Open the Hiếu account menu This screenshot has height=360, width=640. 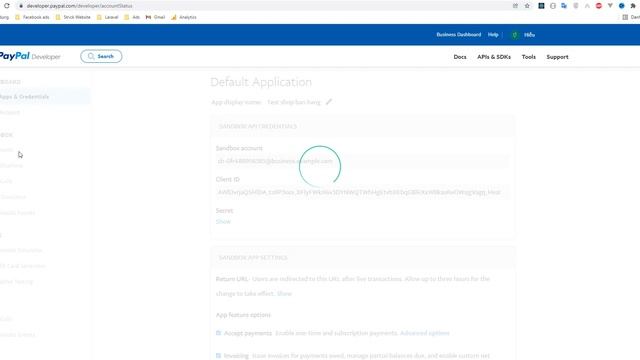pos(529,35)
